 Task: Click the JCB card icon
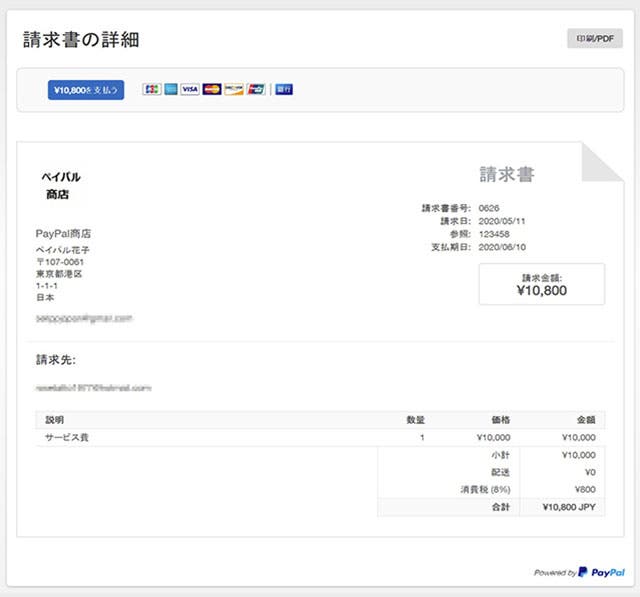152,89
